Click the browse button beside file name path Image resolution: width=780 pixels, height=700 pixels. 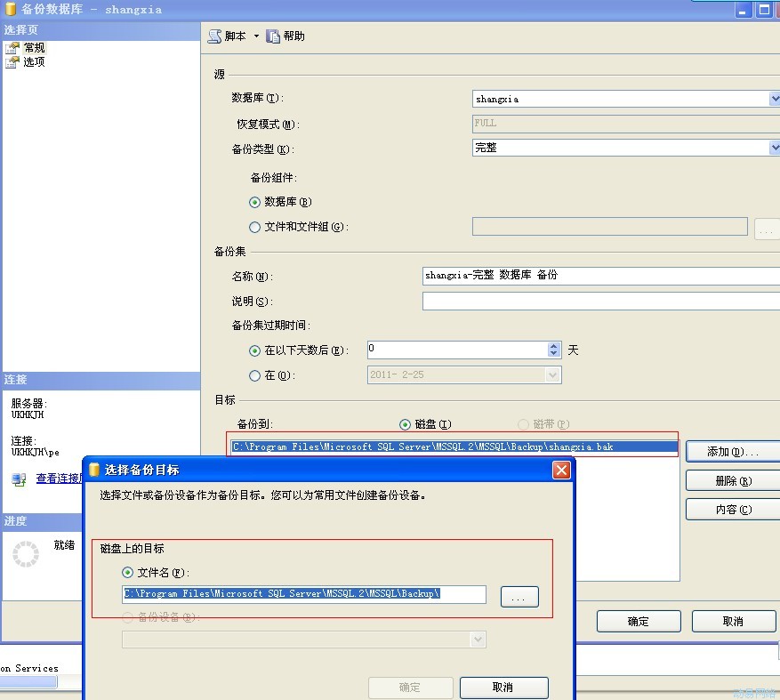tap(519, 598)
